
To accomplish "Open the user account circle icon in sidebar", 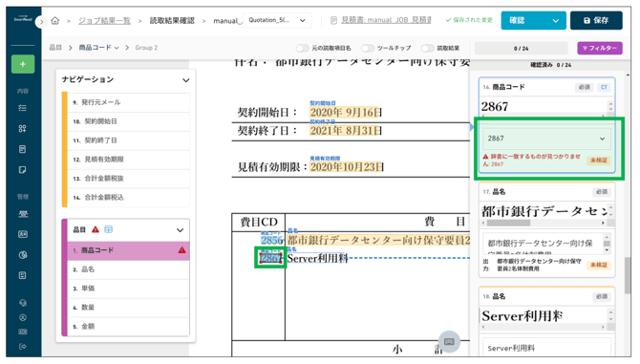I will click(23, 317).
